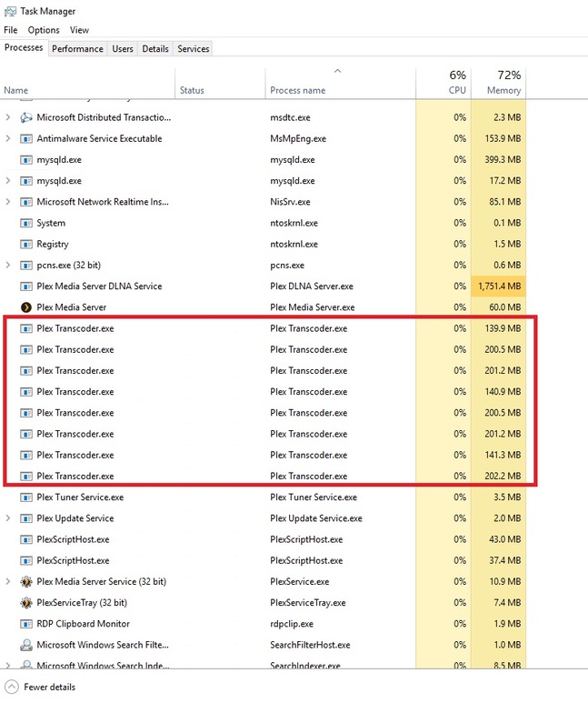Click the Microsoft Distributed Transaction process icon
588x703 pixels.
26,117
